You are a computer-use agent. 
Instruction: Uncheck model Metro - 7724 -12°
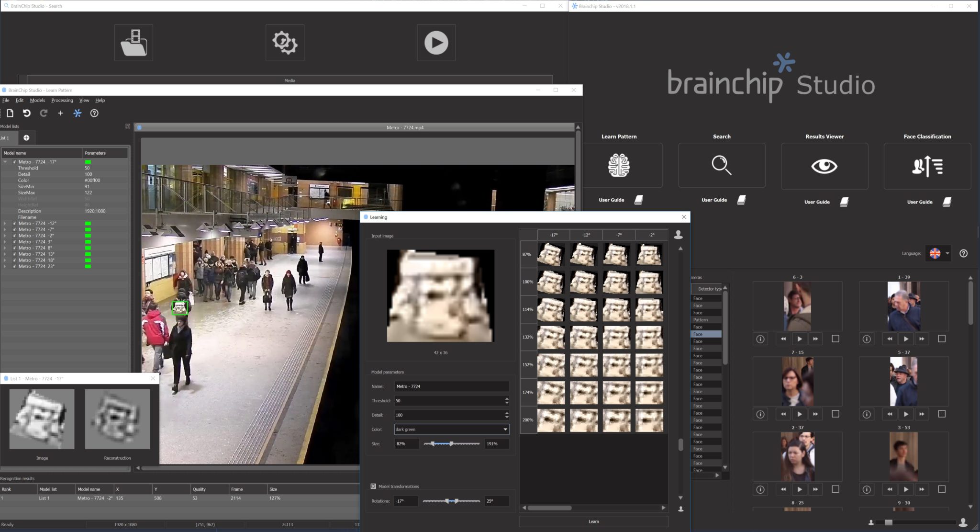[x=14, y=224]
